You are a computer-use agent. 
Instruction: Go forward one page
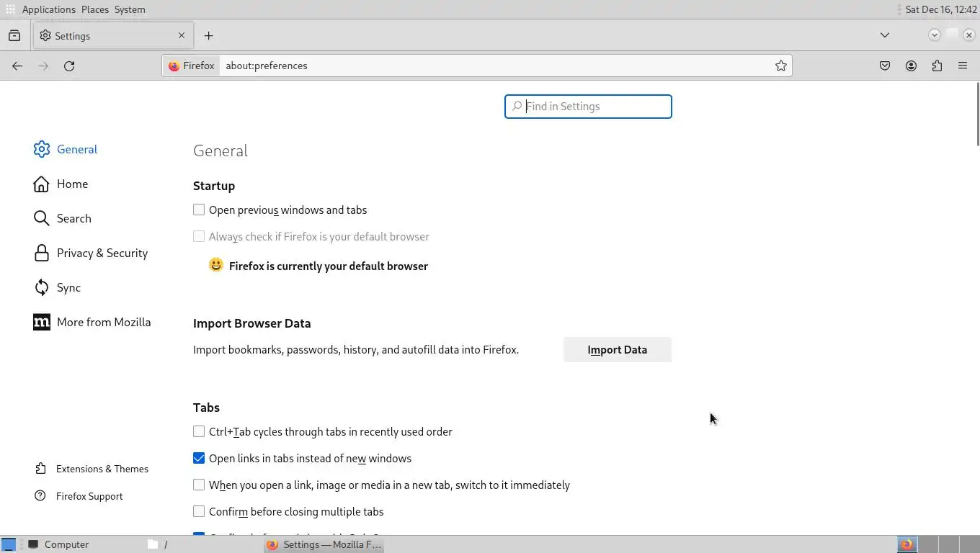(43, 66)
